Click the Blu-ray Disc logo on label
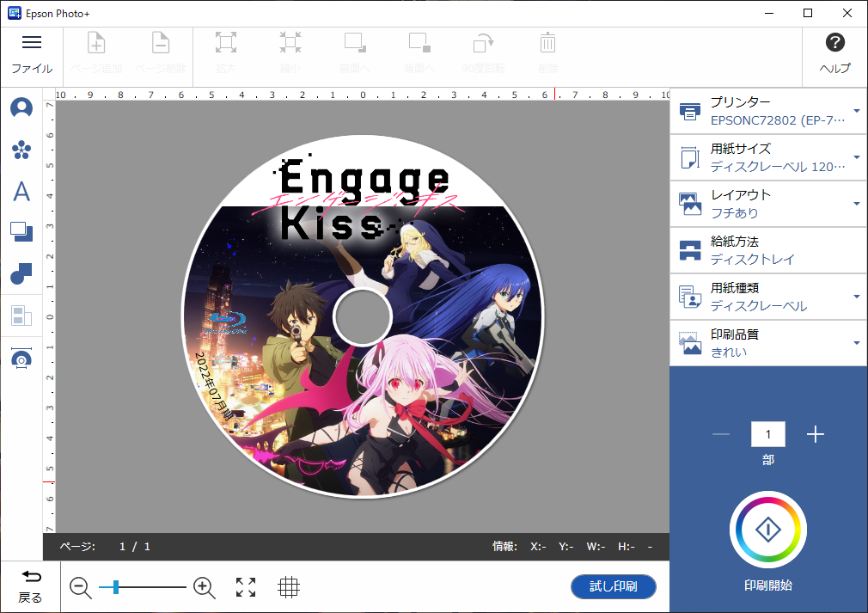868x613 pixels. tap(226, 323)
